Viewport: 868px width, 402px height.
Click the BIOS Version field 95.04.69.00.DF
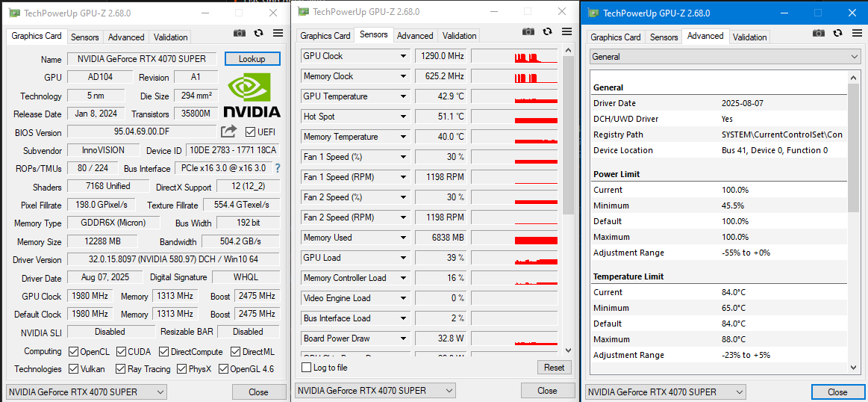coord(143,132)
